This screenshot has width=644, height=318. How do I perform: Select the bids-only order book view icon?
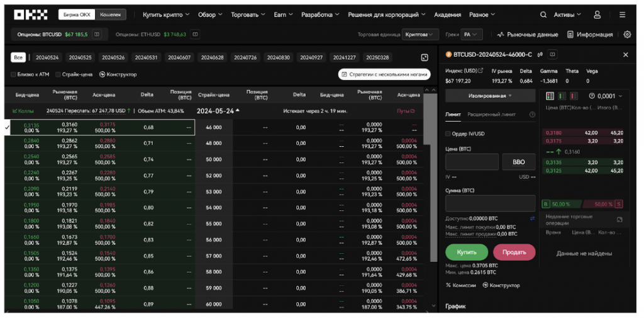[561, 96]
